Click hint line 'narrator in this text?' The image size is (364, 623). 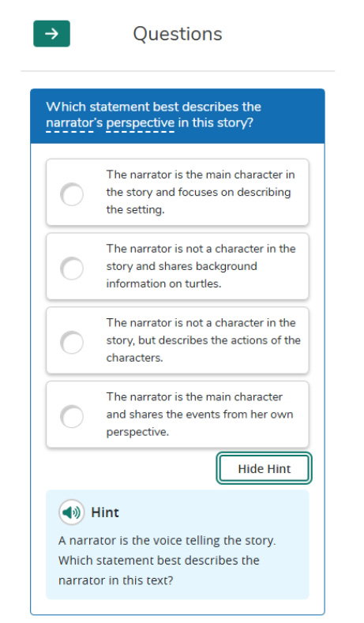pos(115,580)
